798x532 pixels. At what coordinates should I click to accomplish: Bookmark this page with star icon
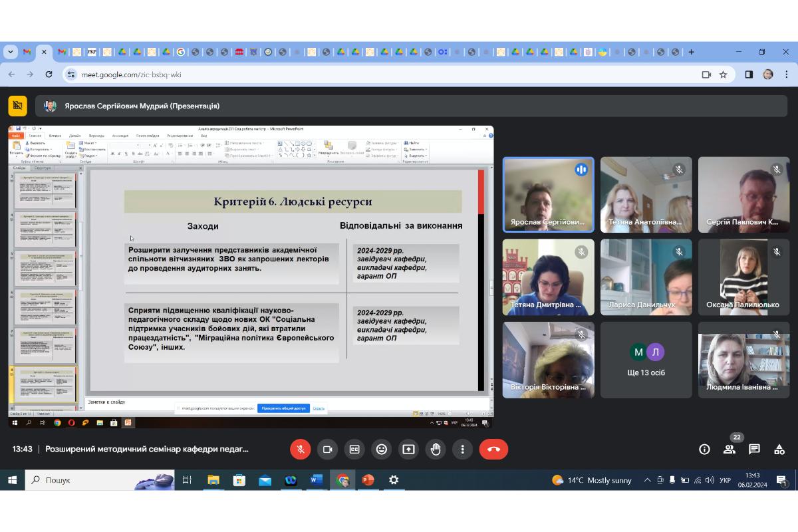tap(724, 74)
